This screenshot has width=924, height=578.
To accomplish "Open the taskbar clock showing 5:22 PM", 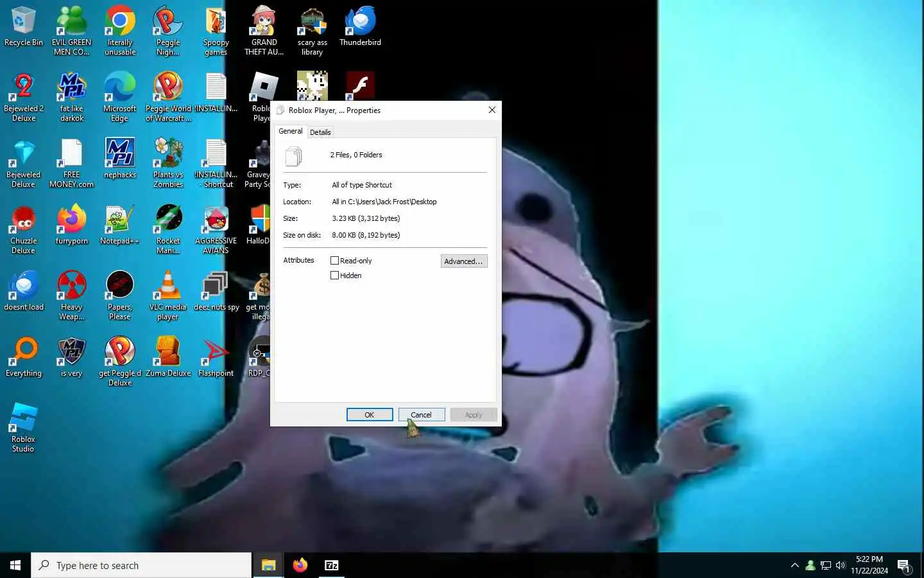I will tap(869, 565).
